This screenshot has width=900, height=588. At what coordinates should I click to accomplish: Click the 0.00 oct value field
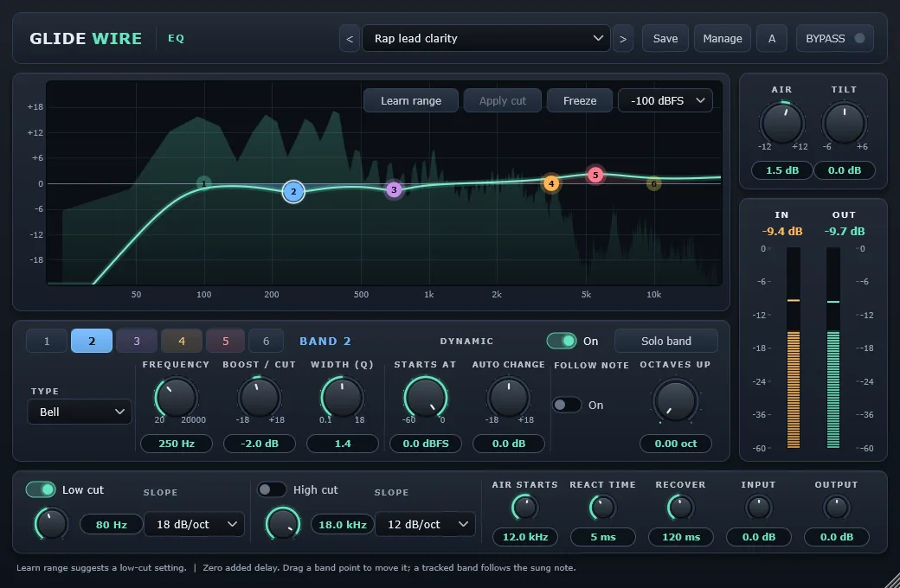click(676, 444)
